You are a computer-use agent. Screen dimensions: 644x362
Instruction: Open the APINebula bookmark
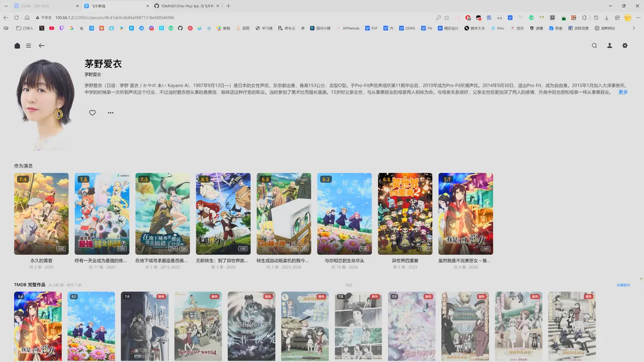(x=348, y=28)
